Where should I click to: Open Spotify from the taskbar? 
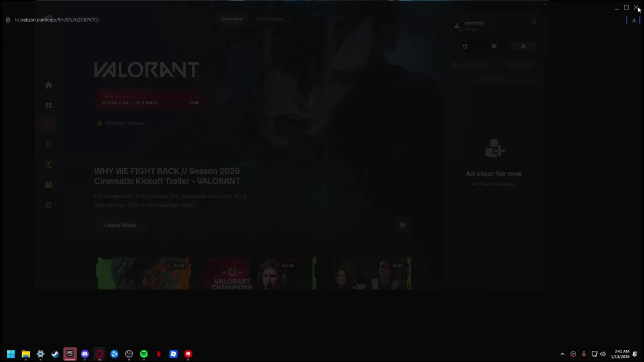[x=144, y=354]
